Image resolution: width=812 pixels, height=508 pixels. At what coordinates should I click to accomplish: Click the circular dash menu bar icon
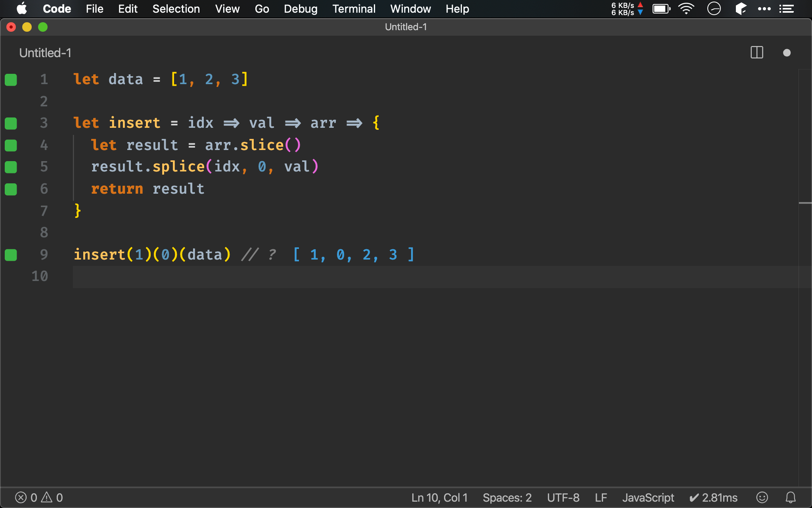point(714,9)
